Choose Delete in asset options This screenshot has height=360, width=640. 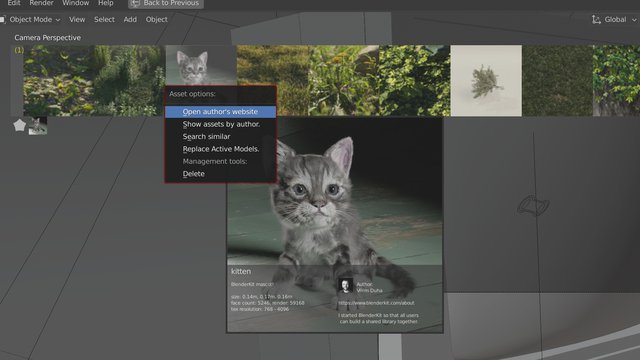click(x=220, y=174)
